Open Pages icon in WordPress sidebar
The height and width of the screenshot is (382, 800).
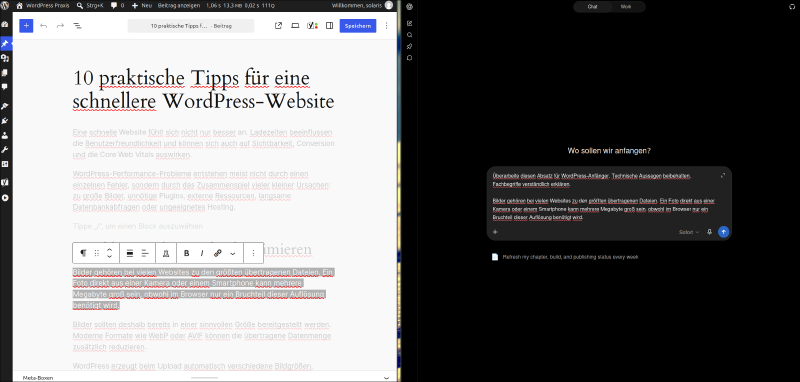pyautogui.click(x=5, y=73)
